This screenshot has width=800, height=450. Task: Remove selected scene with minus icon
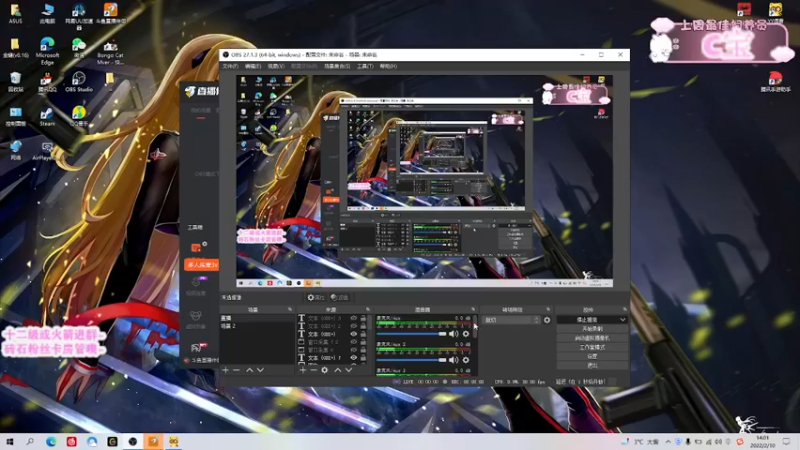[x=236, y=370]
